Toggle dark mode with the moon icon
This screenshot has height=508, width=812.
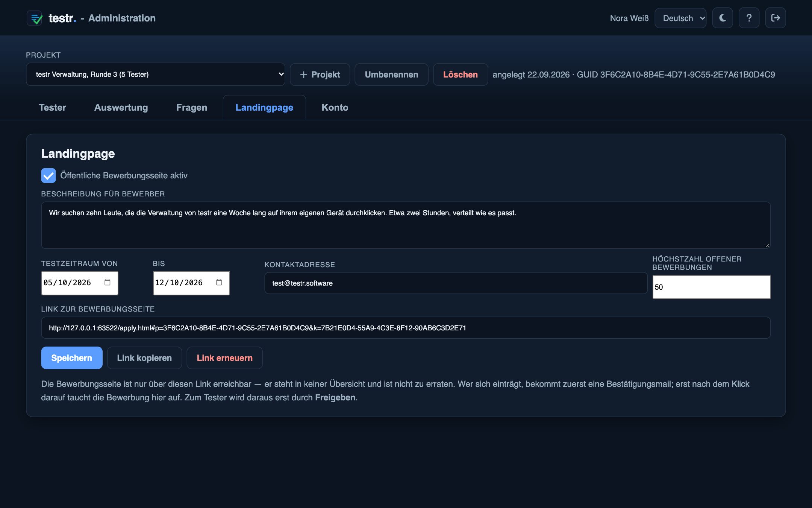tap(722, 18)
